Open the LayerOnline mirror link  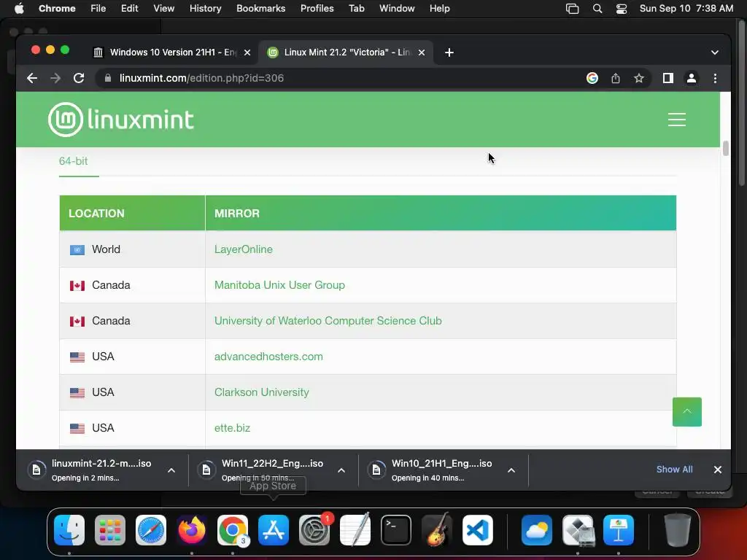coord(244,249)
